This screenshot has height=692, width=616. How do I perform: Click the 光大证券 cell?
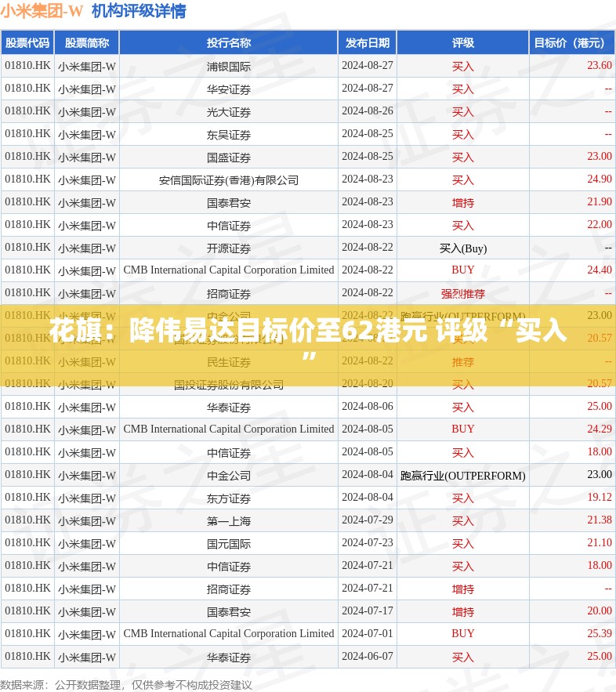[229, 111]
